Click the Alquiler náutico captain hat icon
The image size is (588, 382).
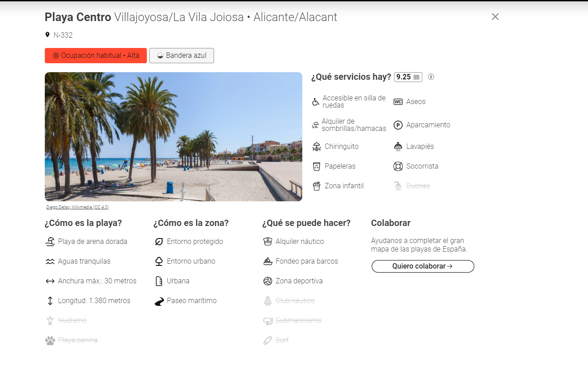tap(268, 242)
